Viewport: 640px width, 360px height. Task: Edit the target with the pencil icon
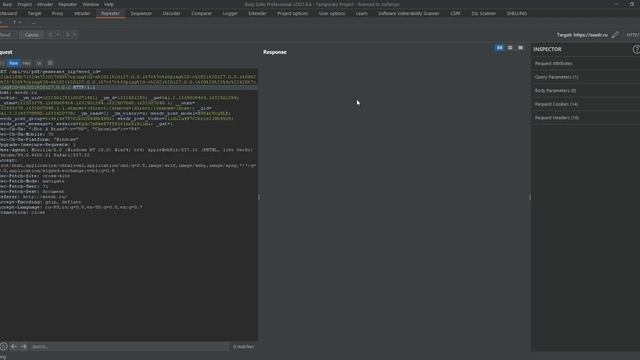615,35
